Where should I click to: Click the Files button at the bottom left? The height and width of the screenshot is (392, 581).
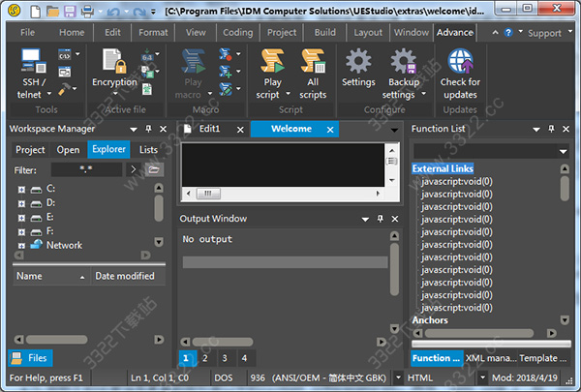click(x=30, y=358)
